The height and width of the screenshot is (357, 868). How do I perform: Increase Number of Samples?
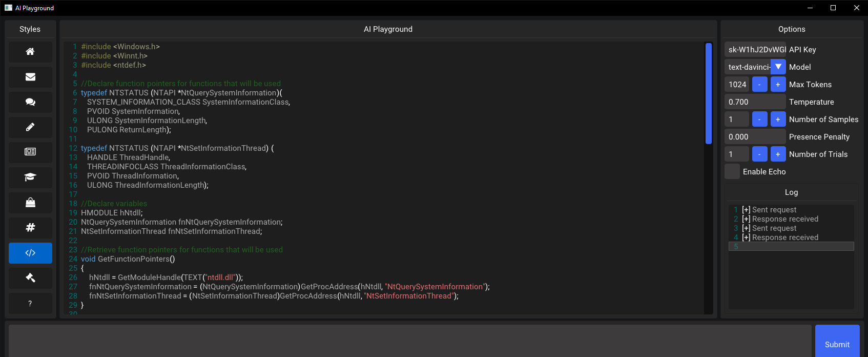[778, 119]
